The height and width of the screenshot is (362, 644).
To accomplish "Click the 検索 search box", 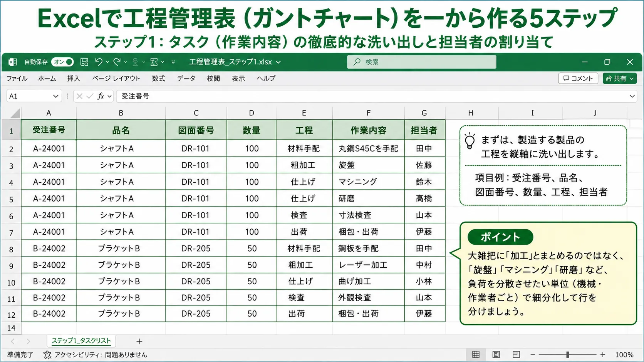I will pyautogui.click(x=422, y=62).
